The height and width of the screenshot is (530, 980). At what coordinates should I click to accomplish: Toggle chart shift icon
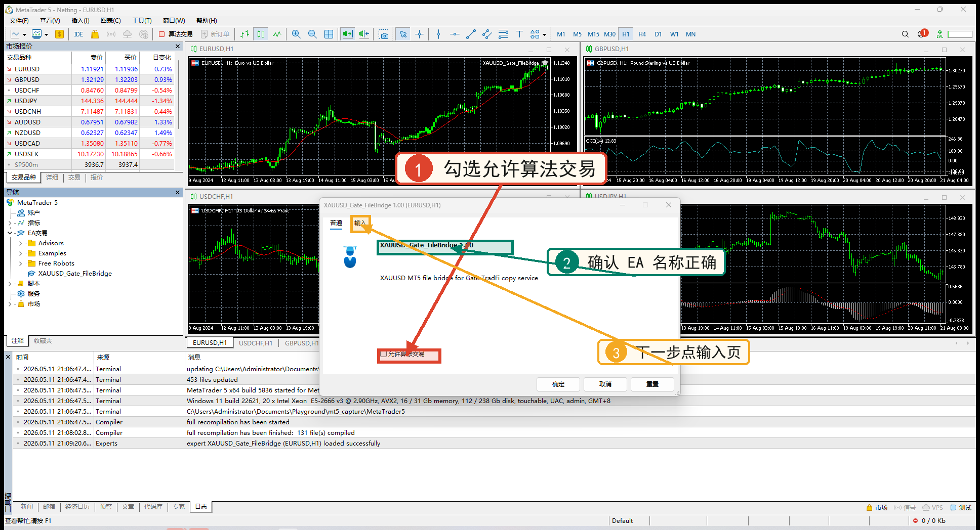364,34
